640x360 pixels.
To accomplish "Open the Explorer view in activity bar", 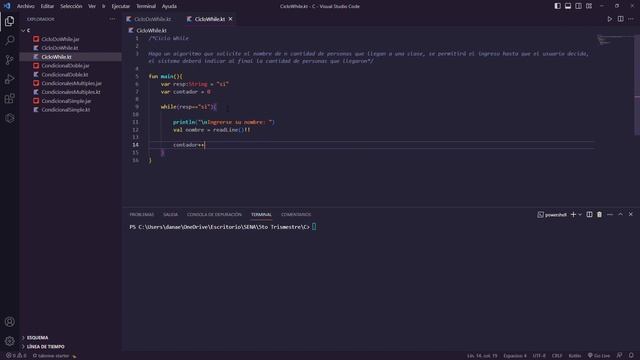I will click(x=9, y=21).
